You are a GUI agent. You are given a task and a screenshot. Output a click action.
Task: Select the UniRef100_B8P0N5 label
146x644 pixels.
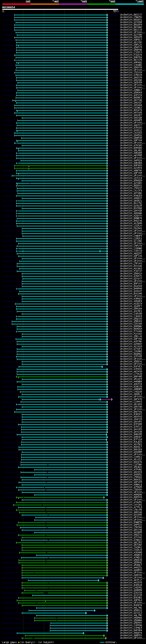click(131, 376)
